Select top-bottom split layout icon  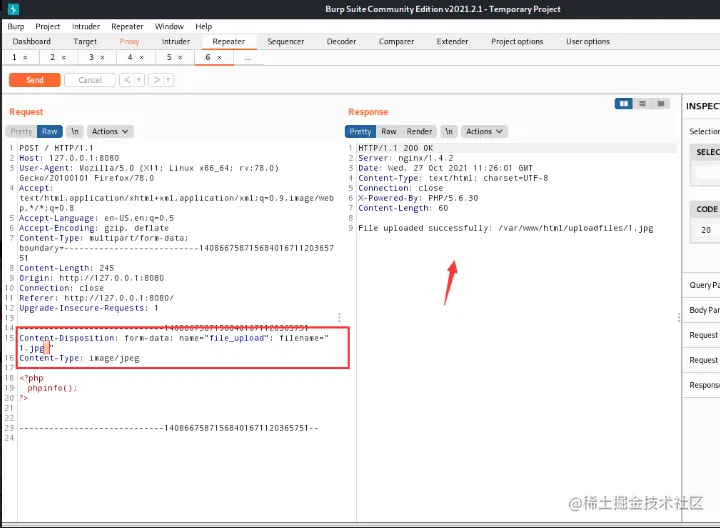642,104
